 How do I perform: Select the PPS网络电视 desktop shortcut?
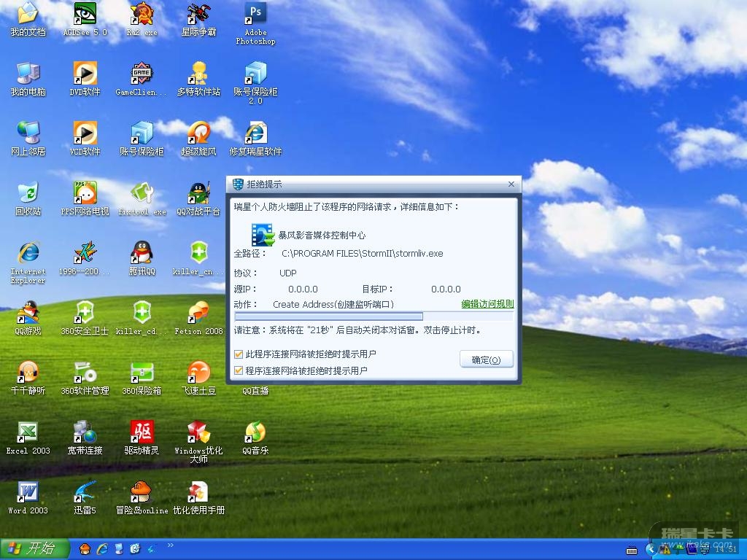pos(85,198)
